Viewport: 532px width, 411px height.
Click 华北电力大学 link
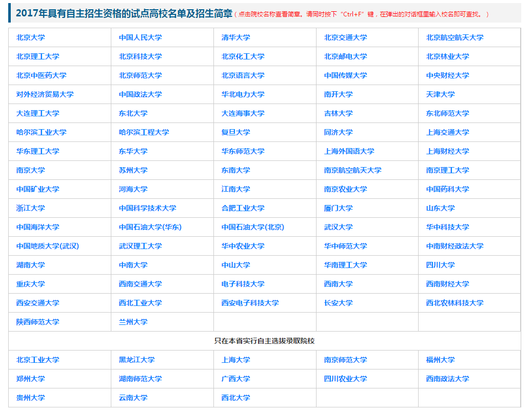(x=243, y=94)
